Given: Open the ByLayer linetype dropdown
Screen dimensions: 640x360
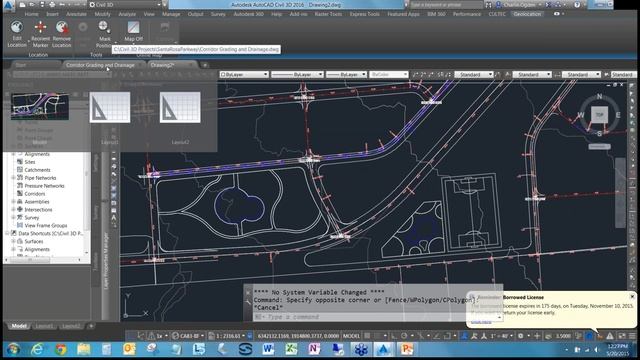Looking at the screenshot, I should (297, 75).
